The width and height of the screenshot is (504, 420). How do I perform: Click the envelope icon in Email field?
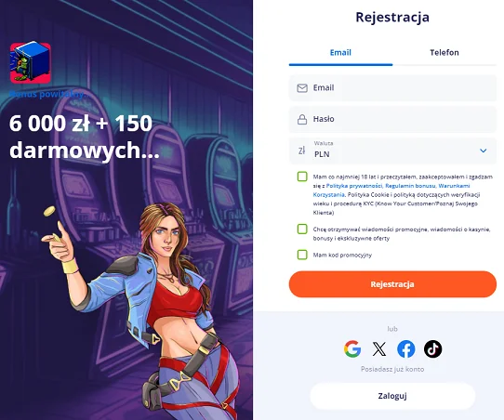tap(302, 88)
